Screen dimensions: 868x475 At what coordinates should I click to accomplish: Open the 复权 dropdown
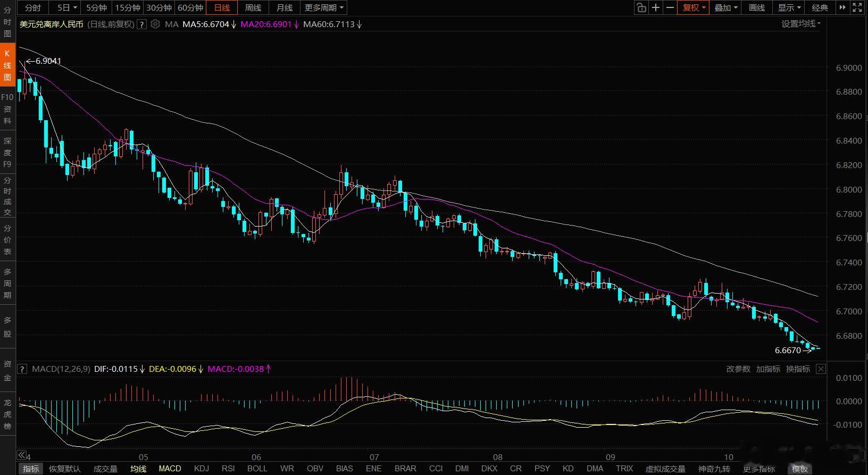[x=694, y=7]
